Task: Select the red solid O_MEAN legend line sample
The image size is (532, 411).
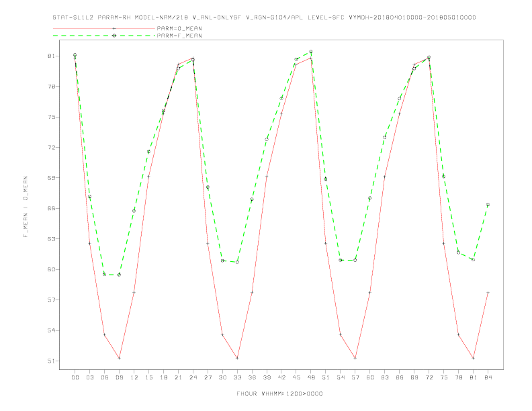Action: (104, 28)
